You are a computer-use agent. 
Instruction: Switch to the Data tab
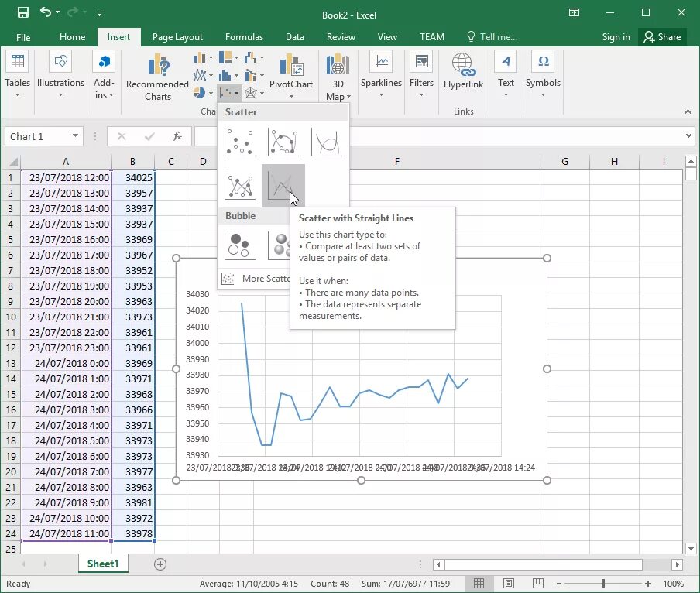[295, 37]
